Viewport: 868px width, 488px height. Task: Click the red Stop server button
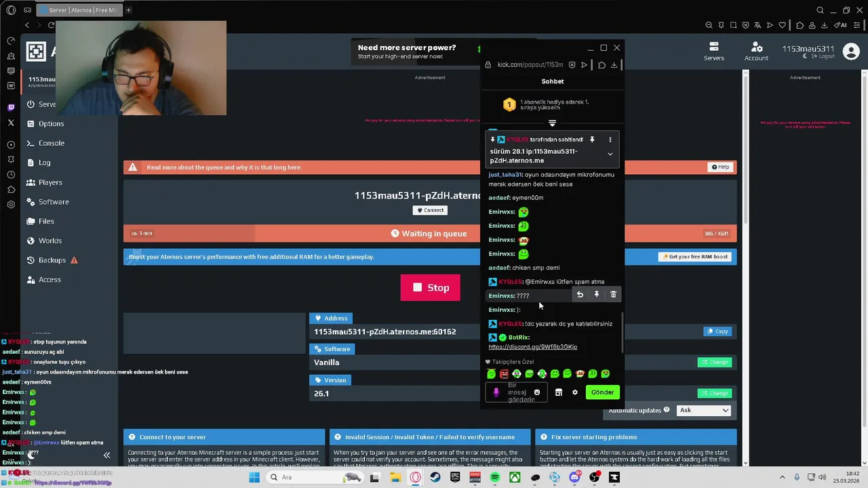pyautogui.click(x=430, y=287)
